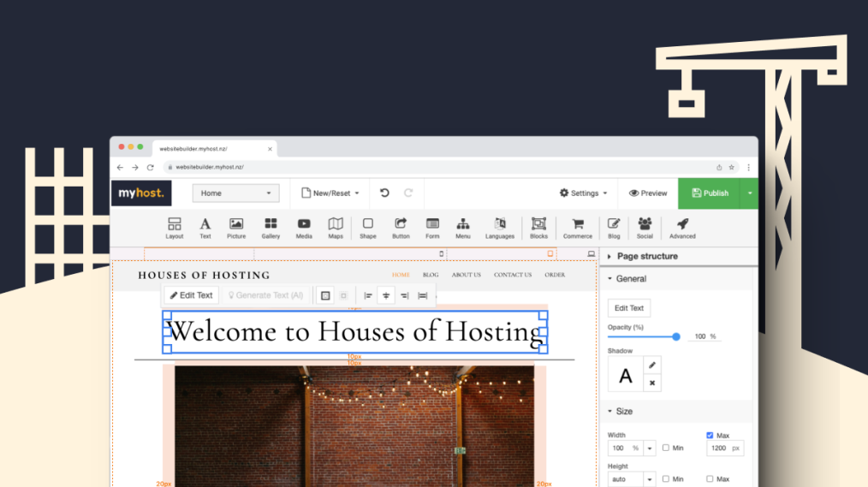Click Edit Text in floating toolbar

(x=192, y=295)
